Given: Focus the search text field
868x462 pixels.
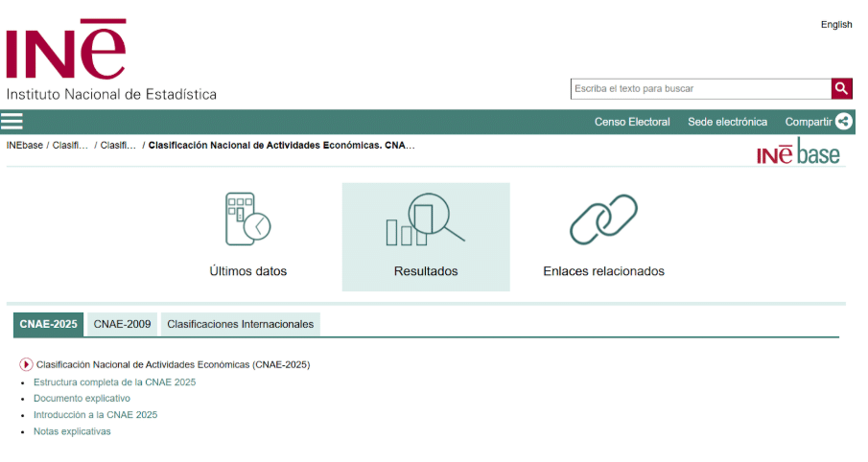Looking at the screenshot, I should click(x=701, y=88).
